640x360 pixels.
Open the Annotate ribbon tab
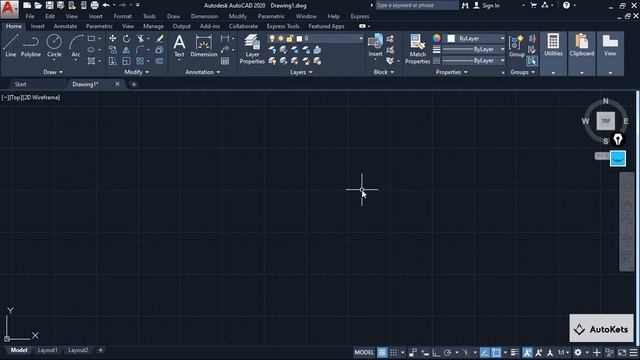[65, 26]
